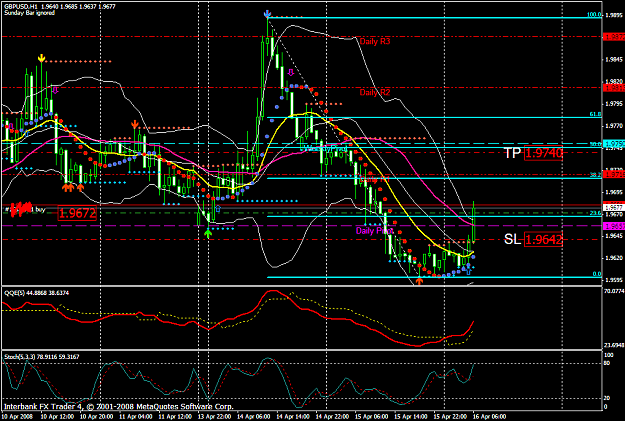Click the 'TP' take-profit label
Image resolution: width=625 pixels, height=421 pixels.
click(x=513, y=153)
